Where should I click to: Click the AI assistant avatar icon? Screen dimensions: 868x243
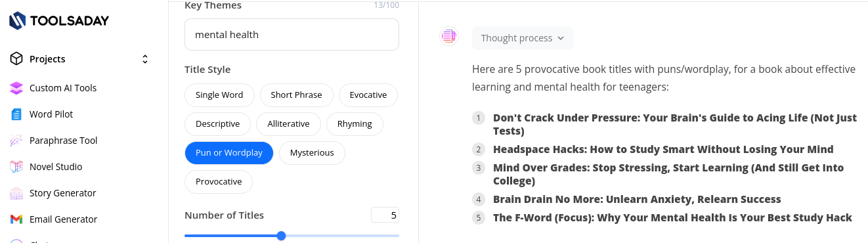coord(448,37)
